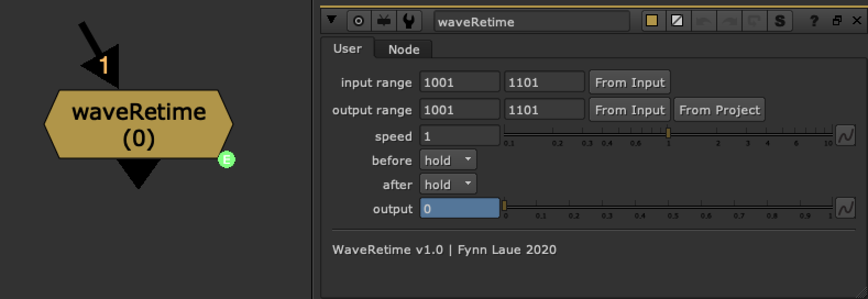
Task: Switch to the User tab
Action: click(x=348, y=48)
